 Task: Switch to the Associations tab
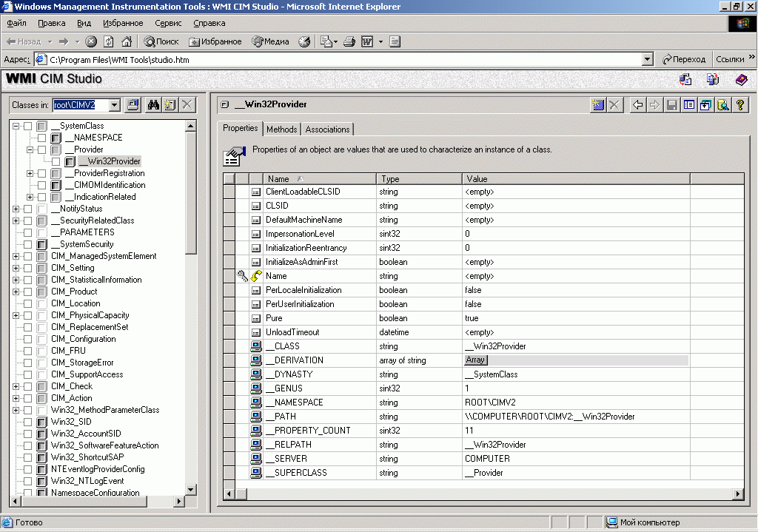[327, 129]
